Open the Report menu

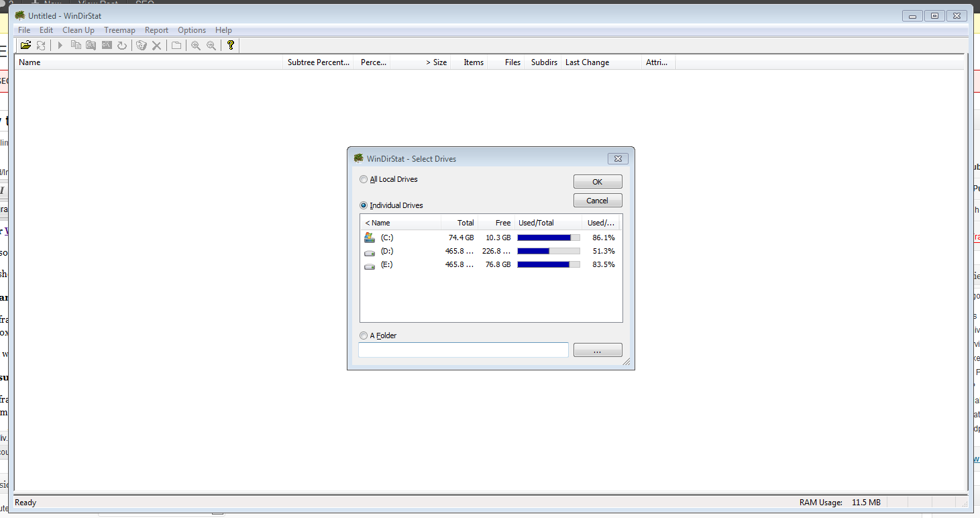(157, 30)
